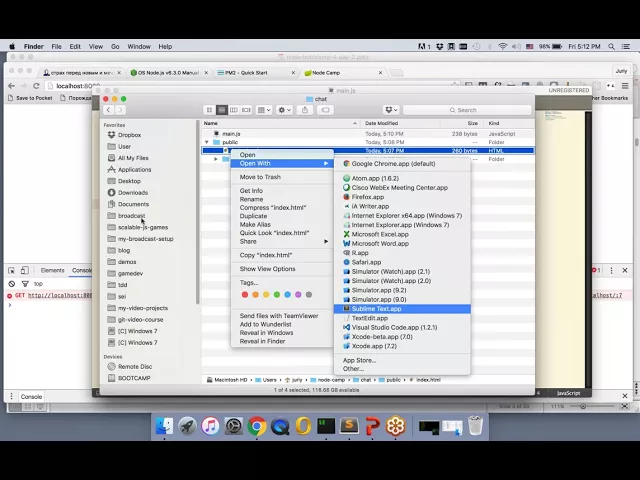This screenshot has height=480, width=640.
Task: Open Sublime Text from the Dock
Action: coord(349,426)
